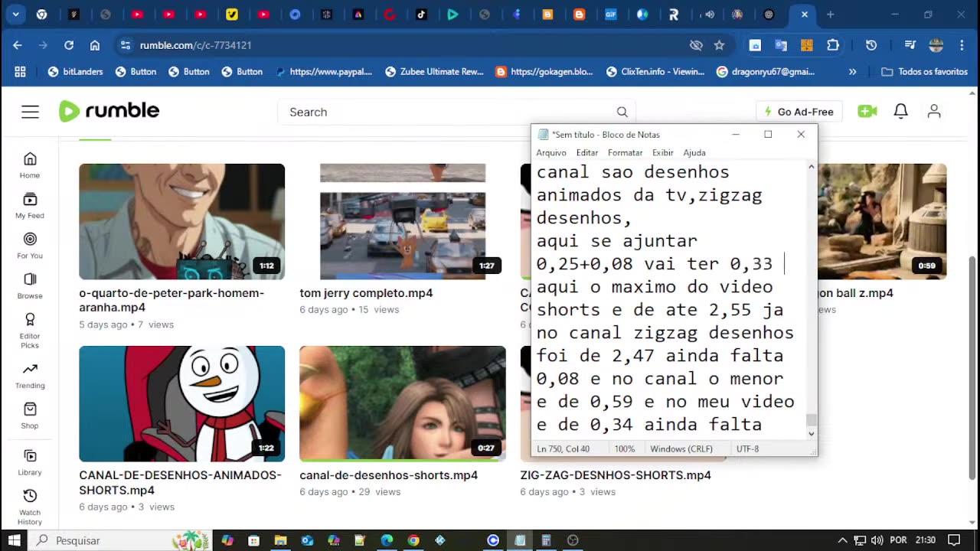
Task: Open Editor Picks in sidebar
Action: (30, 330)
